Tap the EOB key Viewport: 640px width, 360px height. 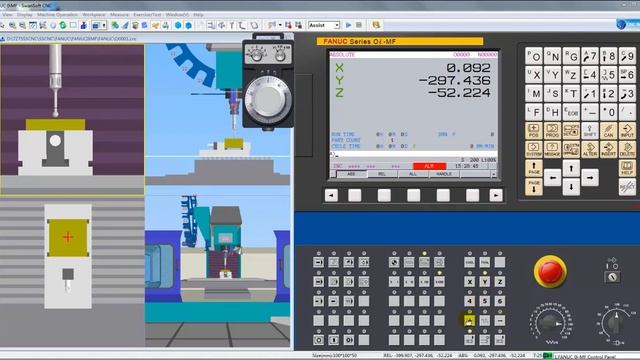[571, 112]
